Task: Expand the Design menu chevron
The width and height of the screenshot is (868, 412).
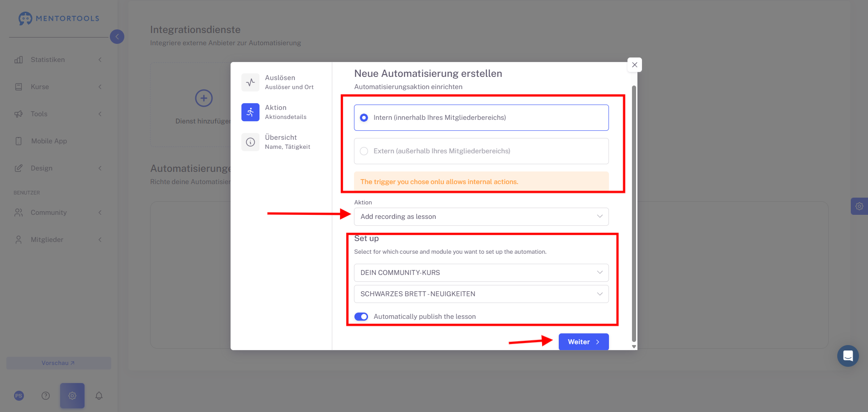Action: click(100, 168)
